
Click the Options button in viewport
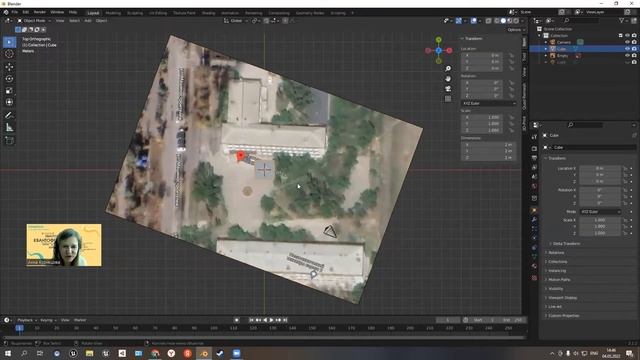click(x=515, y=30)
